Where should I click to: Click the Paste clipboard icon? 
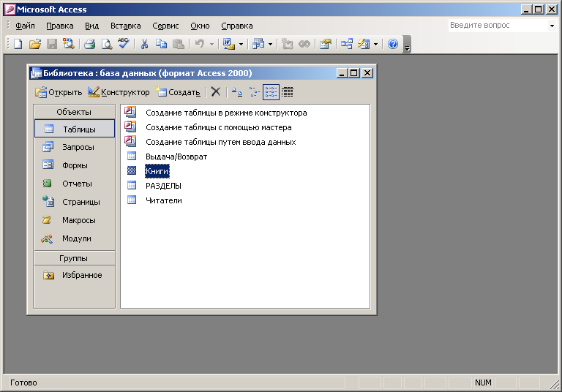pos(178,44)
